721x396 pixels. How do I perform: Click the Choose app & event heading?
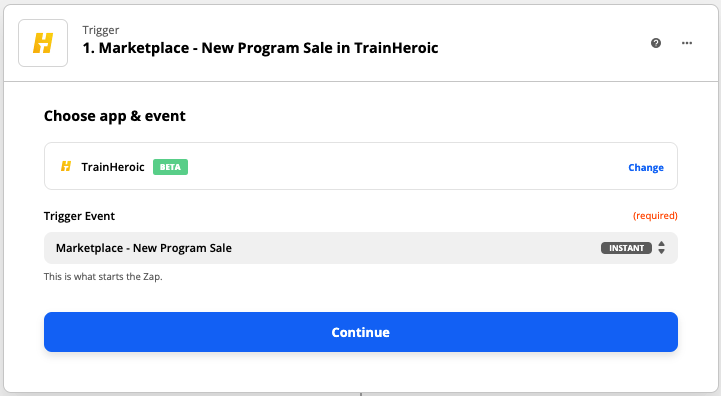click(x=114, y=116)
